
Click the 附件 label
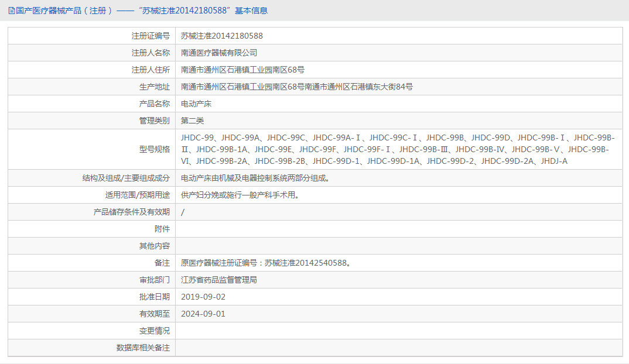tap(162, 229)
